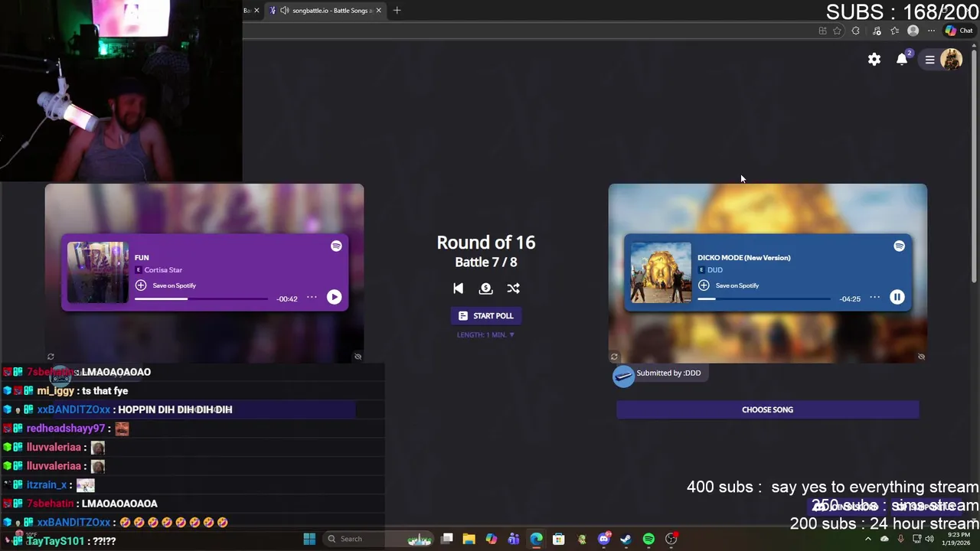Open the browser split screen icon

click(x=822, y=31)
